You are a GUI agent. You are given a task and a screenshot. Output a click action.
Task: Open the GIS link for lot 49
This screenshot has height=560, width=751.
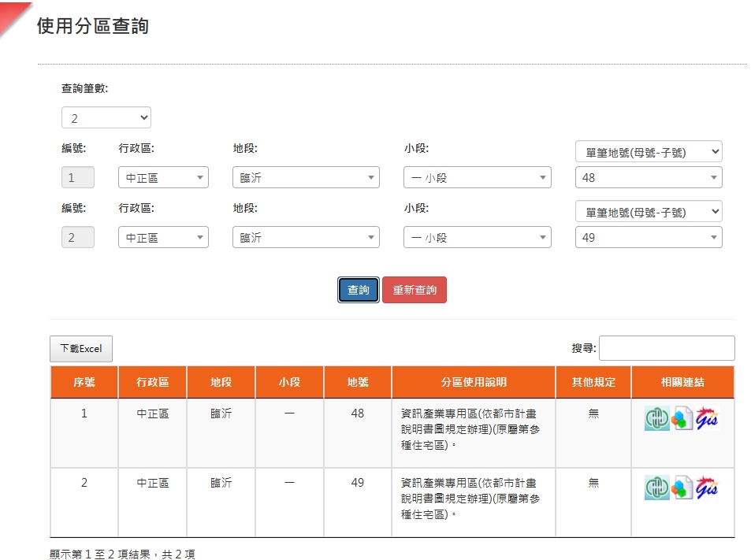pyautogui.click(x=708, y=488)
